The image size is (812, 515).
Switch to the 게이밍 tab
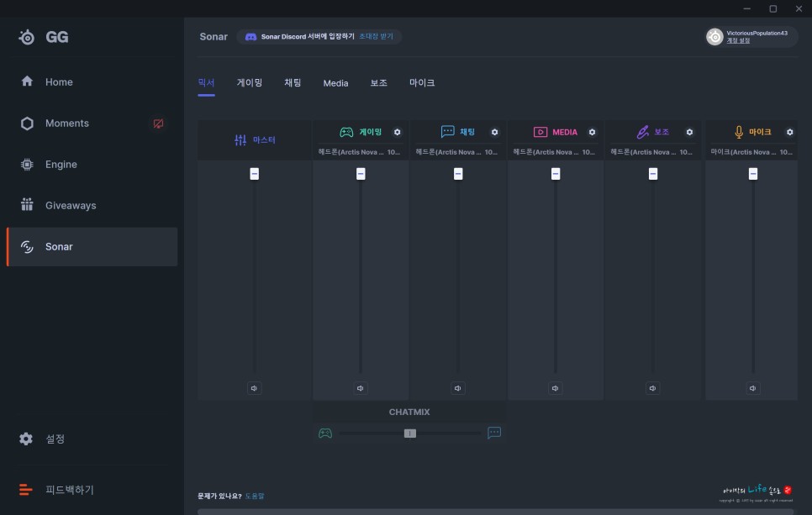tap(250, 83)
